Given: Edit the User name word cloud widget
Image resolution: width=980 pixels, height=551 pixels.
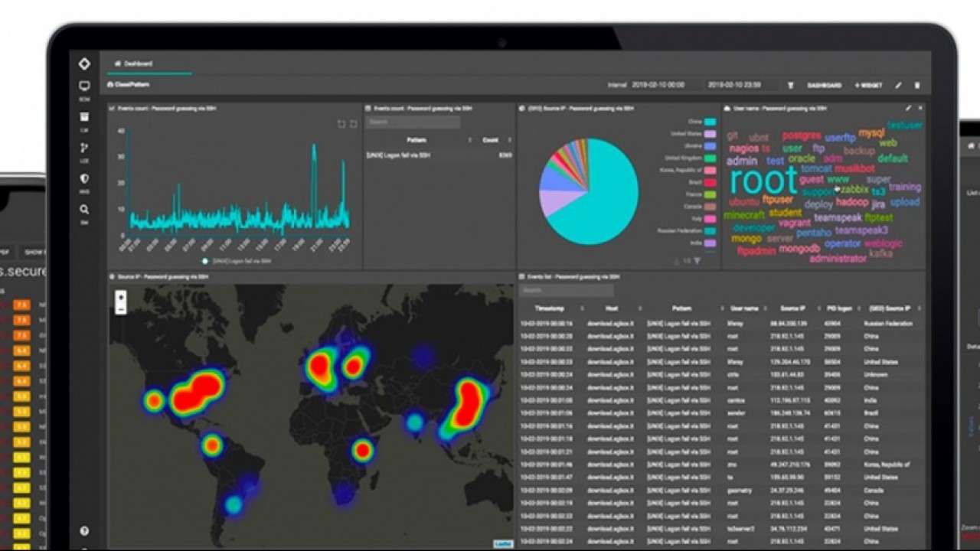Looking at the screenshot, I should 908,109.
